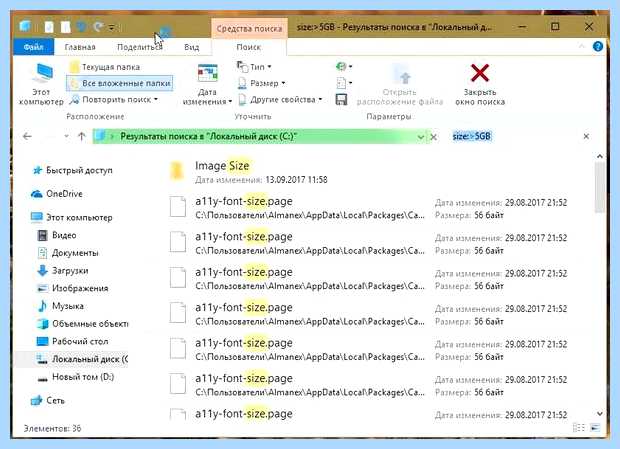Switch to large icons view in status bar
Viewport: 620px width, 449px height.
click(595, 427)
